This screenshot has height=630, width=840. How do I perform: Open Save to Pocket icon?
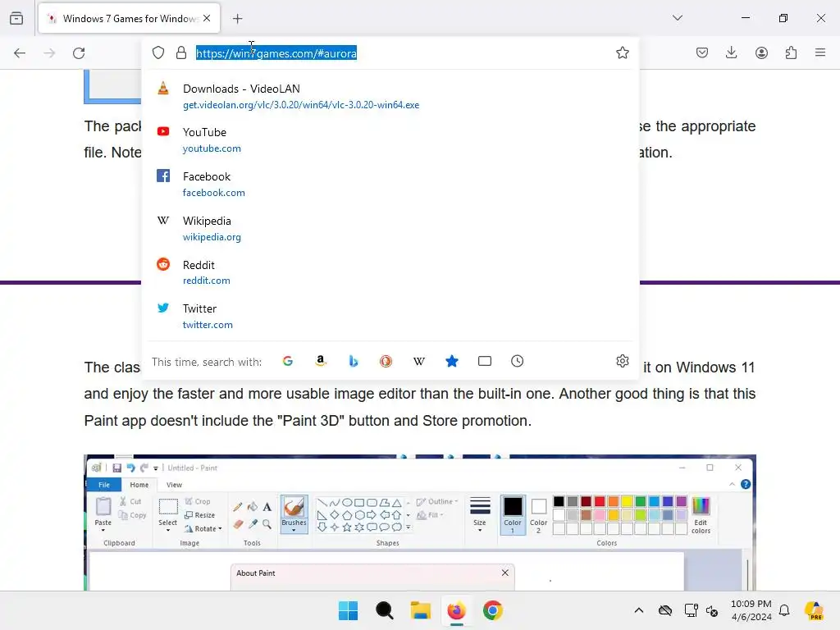tap(702, 52)
